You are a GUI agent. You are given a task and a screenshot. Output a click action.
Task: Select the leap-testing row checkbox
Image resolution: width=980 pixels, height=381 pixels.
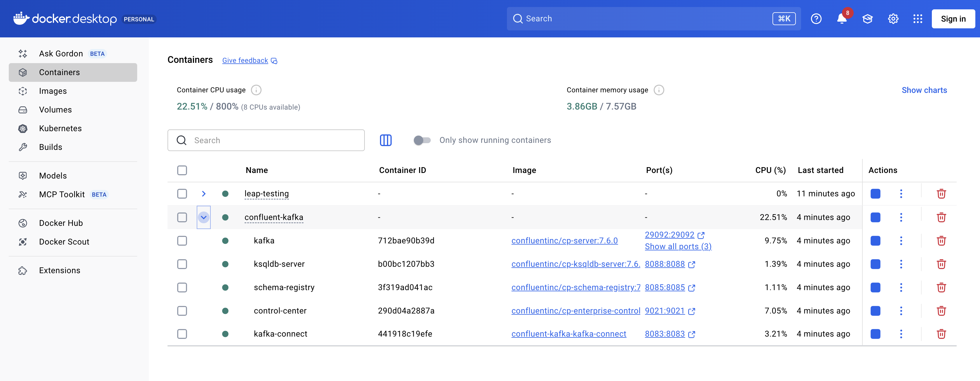tap(182, 193)
